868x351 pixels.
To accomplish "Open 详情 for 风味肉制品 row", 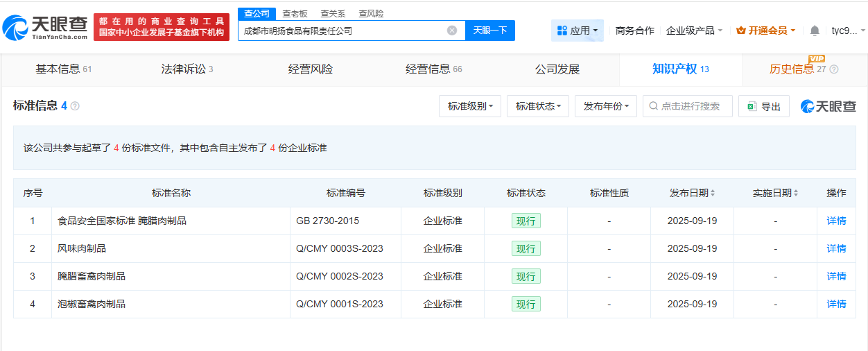I will [x=836, y=248].
